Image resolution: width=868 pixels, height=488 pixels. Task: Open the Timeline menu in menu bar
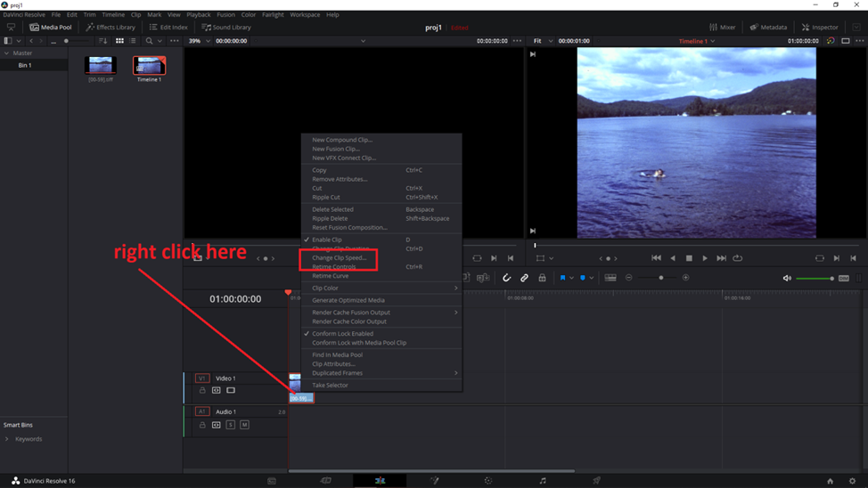113,15
